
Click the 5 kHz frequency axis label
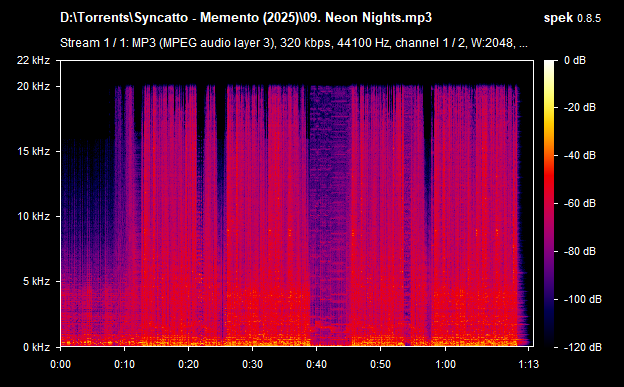pos(36,281)
